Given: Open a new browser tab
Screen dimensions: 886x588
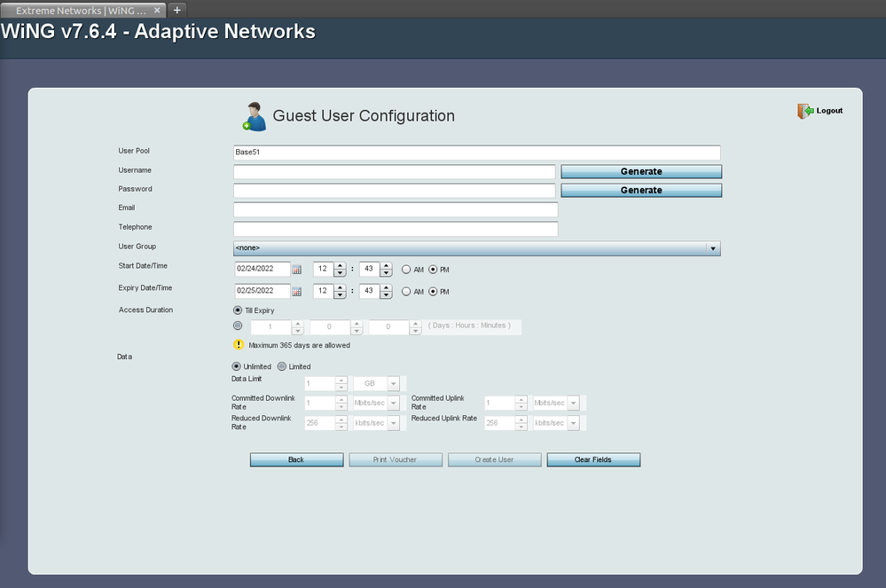Looking at the screenshot, I should [176, 10].
